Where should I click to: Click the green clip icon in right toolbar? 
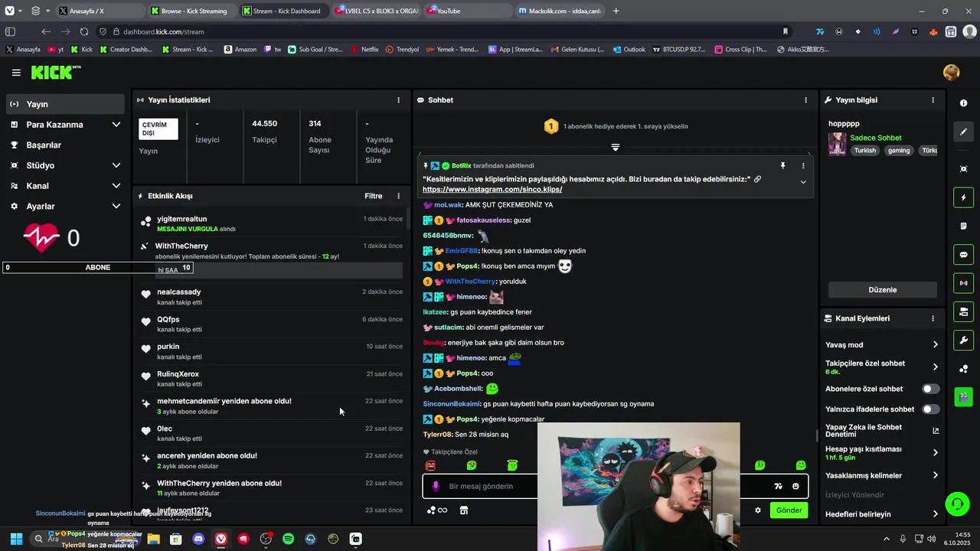click(963, 396)
